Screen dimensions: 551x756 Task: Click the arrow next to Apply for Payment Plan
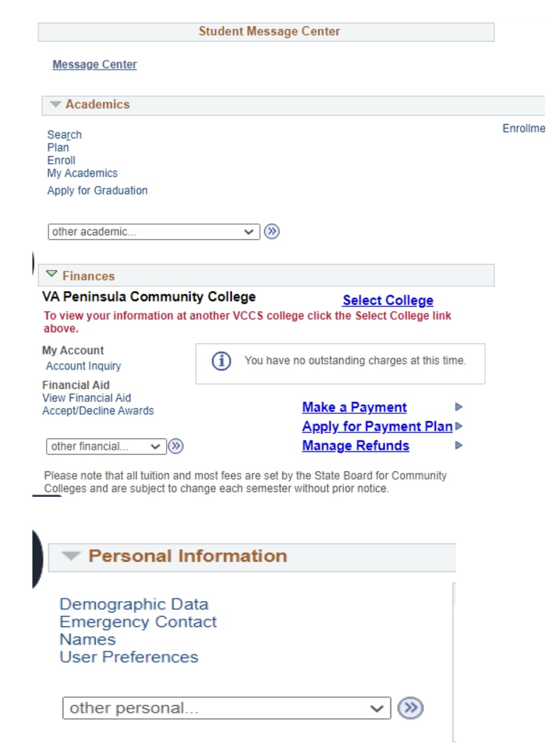point(459,426)
